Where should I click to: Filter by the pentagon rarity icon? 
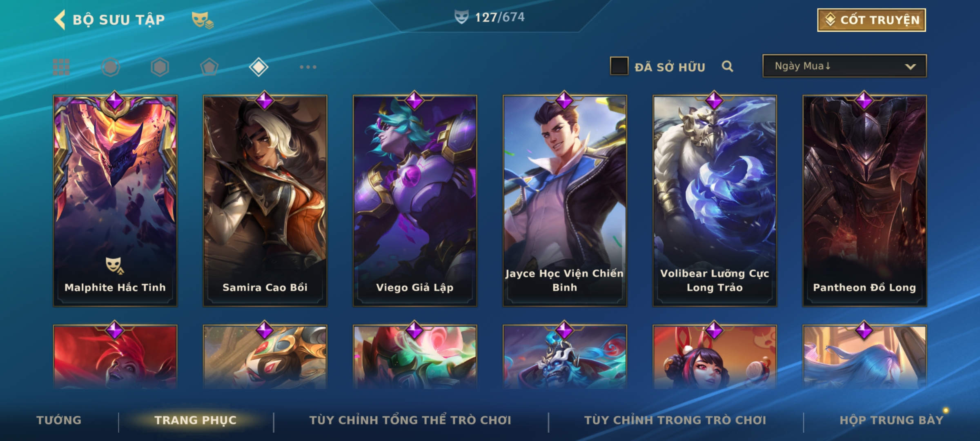209,67
